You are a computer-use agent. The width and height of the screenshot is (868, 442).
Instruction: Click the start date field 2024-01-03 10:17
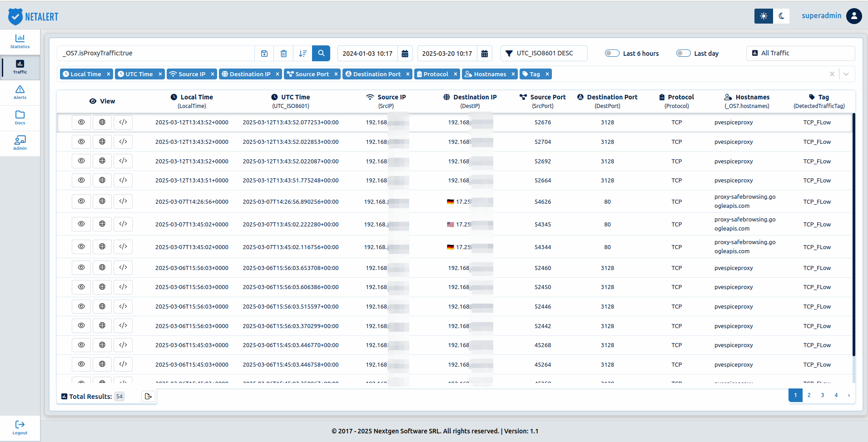(x=367, y=54)
